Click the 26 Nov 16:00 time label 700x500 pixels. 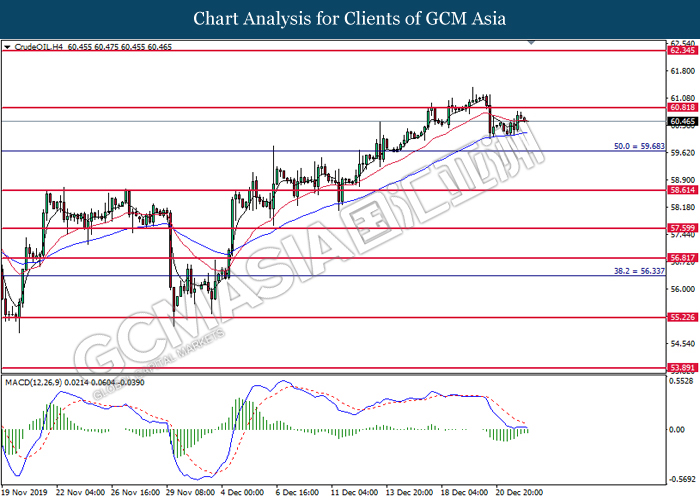coord(135,492)
